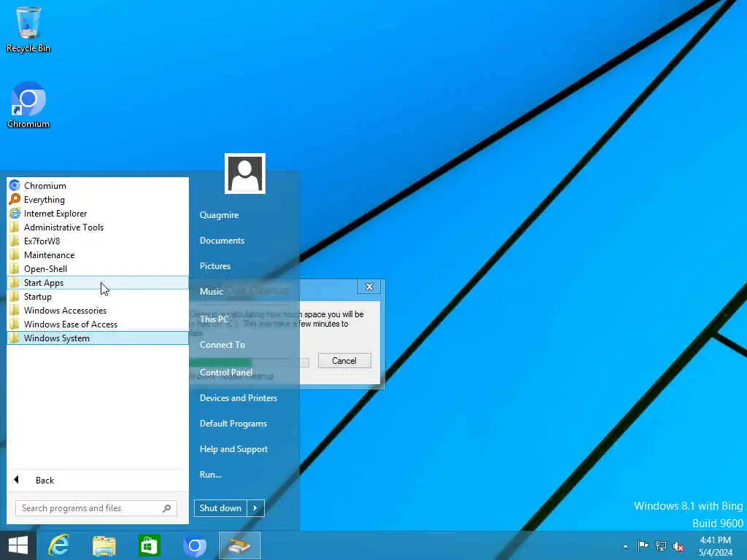Open Pictures from Start menu
This screenshot has width=747, height=560.
click(215, 265)
